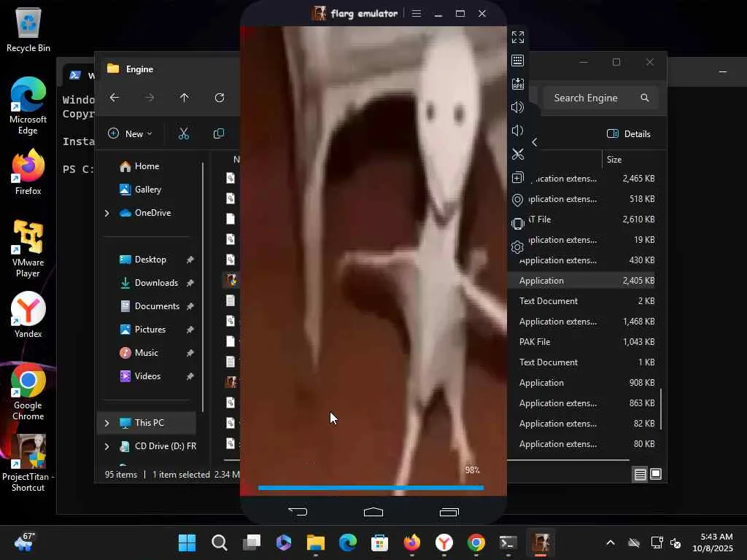Expand the CD Drive (D:) node
This screenshot has height=560, width=747.
(107, 446)
